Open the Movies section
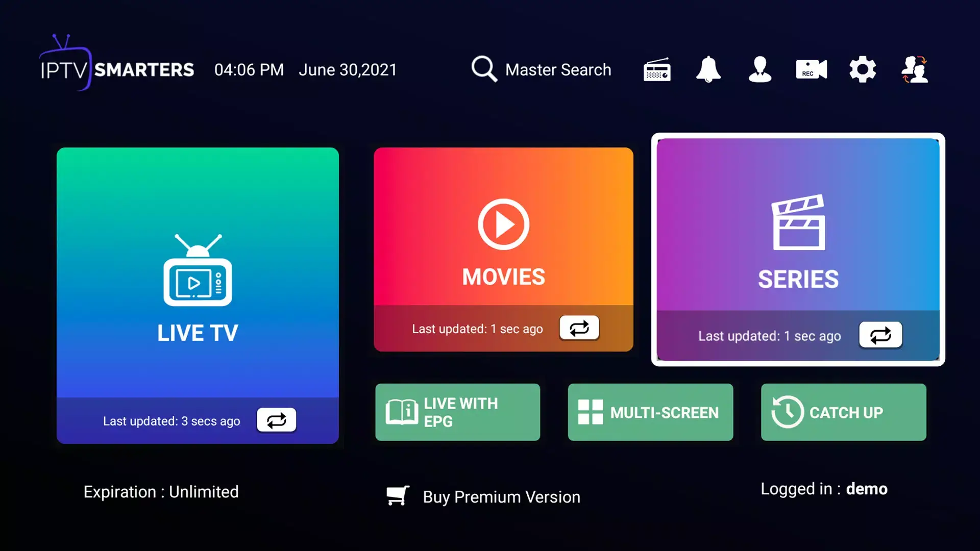 tap(503, 249)
